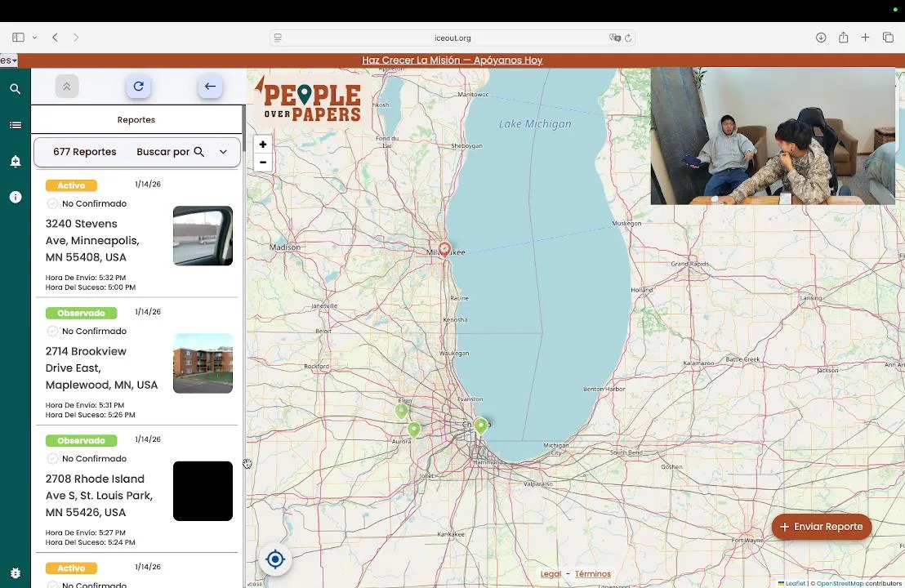Open the alert bell icon in the sidebar
This screenshot has height=588, width=905.
16,161
